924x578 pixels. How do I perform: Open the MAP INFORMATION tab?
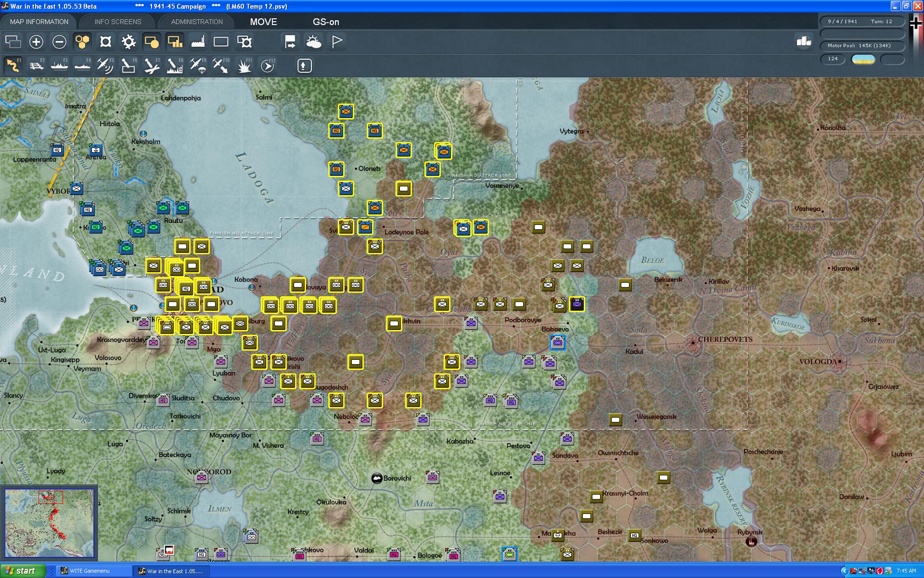tap(39, 22)
